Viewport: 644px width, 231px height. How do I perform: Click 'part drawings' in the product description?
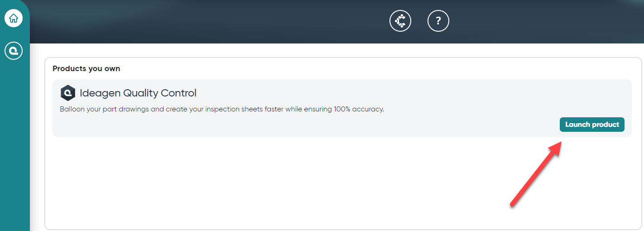tap(125, 109)
